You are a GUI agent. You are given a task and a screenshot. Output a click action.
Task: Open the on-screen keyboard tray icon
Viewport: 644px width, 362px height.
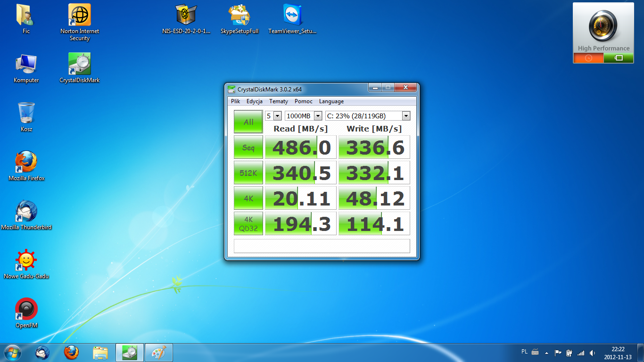535,352
